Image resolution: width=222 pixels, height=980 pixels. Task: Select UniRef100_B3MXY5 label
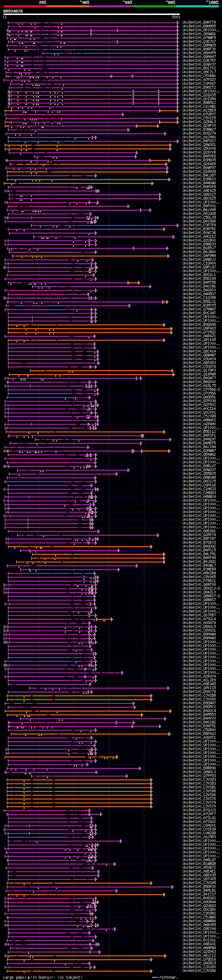[199, 305]
